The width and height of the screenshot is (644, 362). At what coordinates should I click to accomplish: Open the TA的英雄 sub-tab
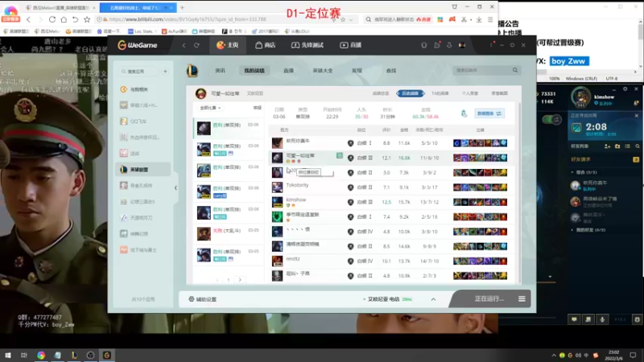(440, 93)
